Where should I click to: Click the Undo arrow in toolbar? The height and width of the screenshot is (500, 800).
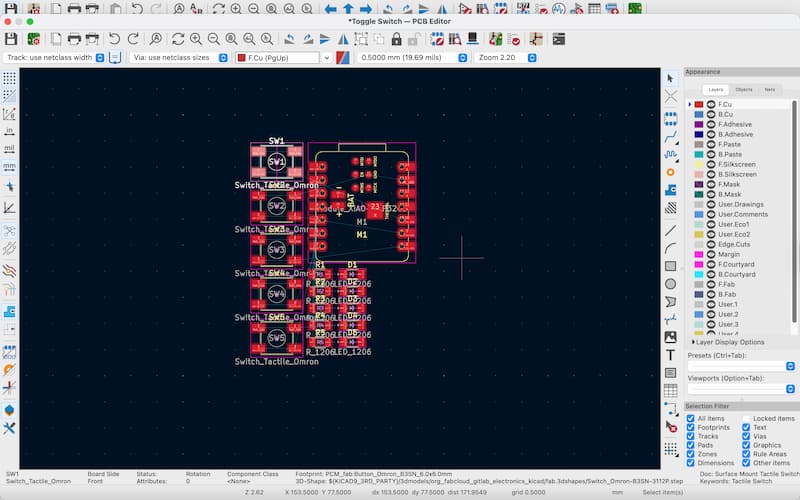(x=113, y=40)
